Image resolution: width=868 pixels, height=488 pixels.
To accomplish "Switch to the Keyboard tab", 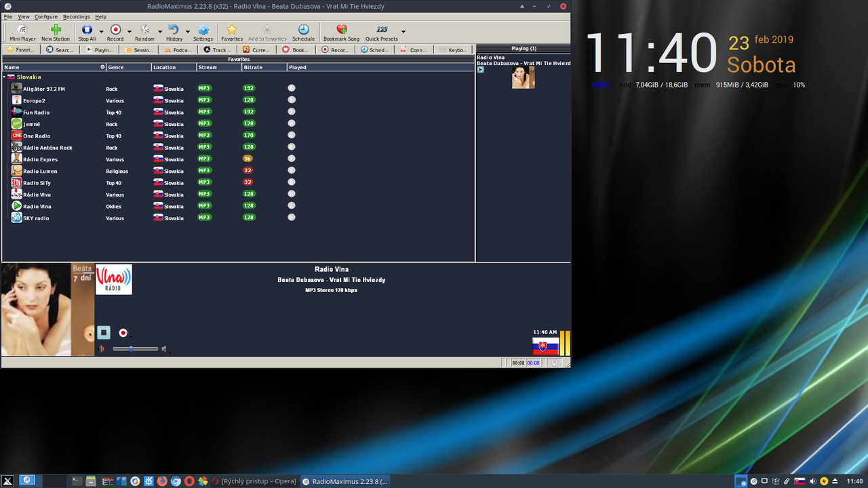I will pyautogui.click(x=454, y=49).
